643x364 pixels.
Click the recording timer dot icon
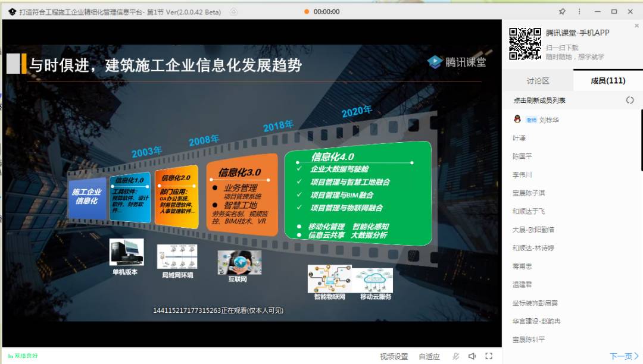(x=307, y=11)
